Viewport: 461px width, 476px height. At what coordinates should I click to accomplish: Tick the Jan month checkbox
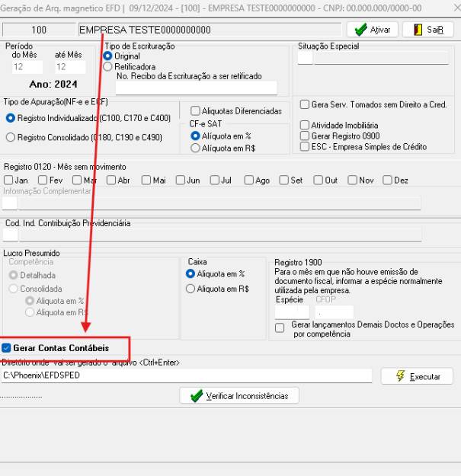[x=8, y=180]
